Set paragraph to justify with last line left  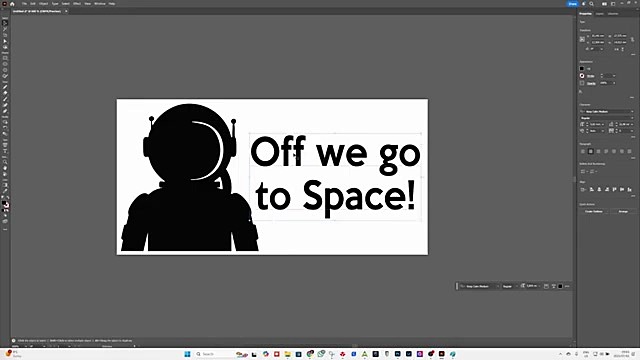[606, 151]
